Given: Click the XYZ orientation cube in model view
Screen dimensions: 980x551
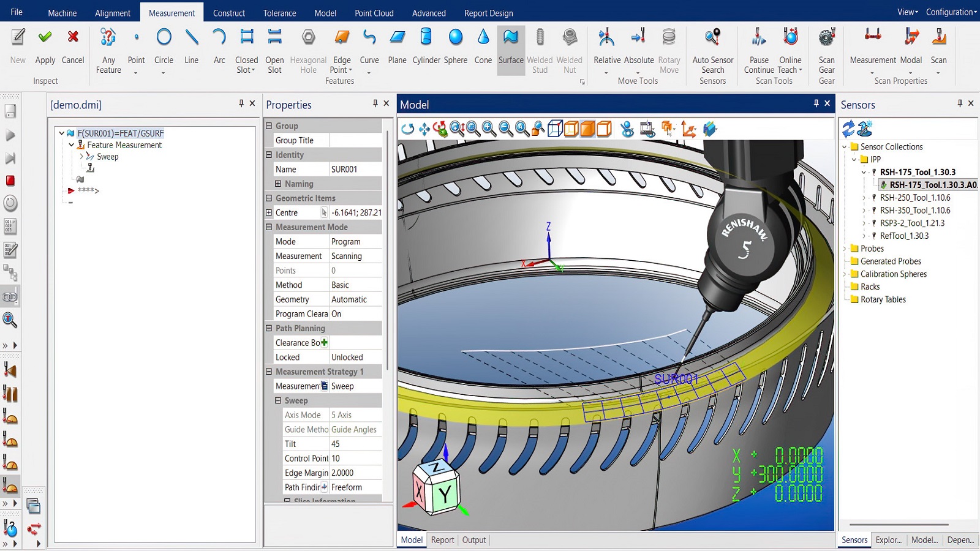Looking at the screenshot, I should pyautogui.click(x=436, y=486).
